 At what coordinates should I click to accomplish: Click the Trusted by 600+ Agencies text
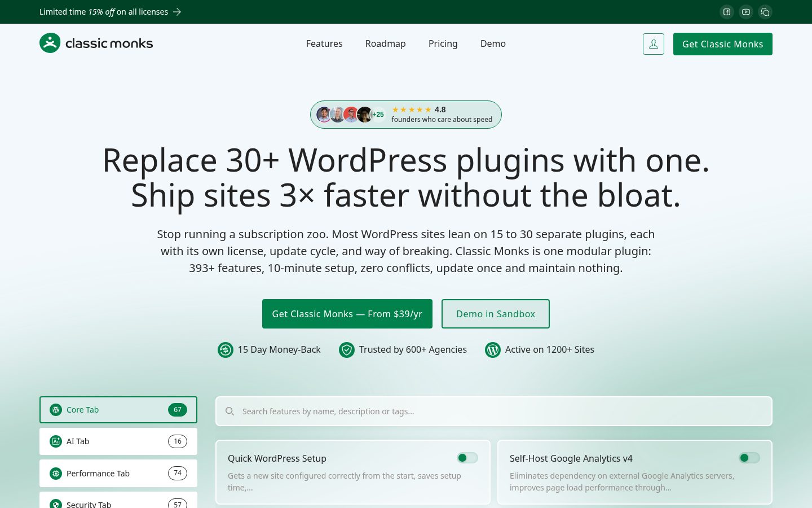[x=413, y=349]
